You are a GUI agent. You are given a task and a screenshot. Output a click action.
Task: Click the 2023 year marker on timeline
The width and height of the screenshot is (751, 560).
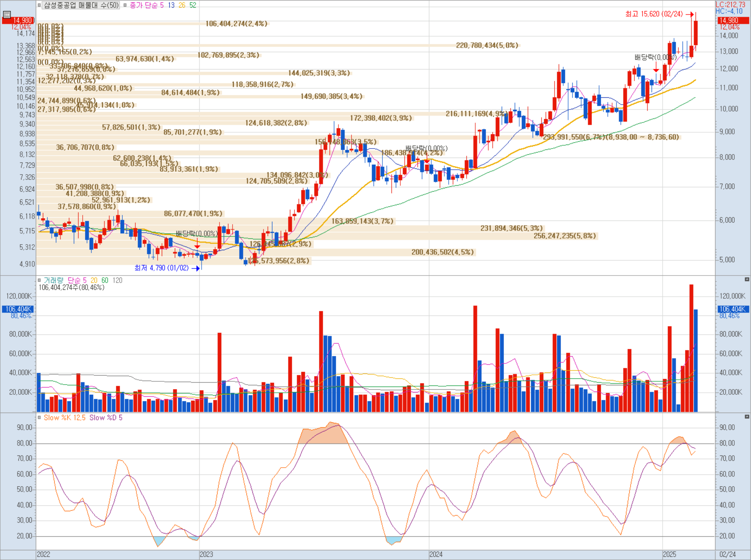(x=206, y=554)
